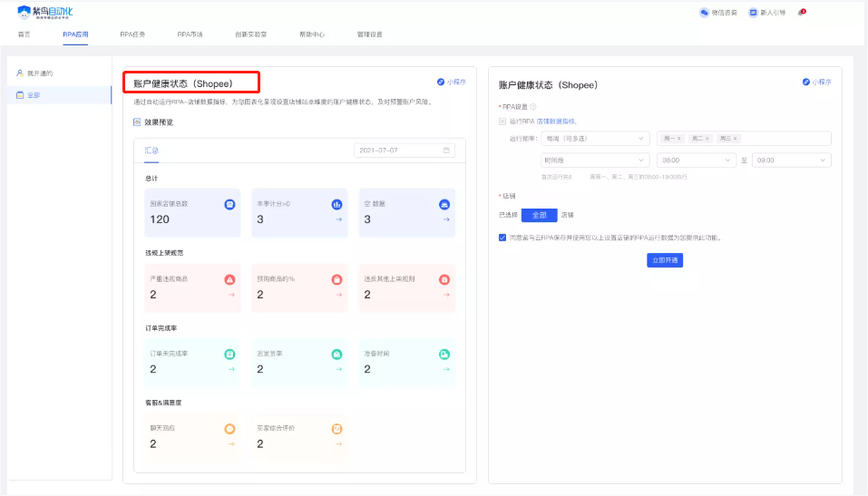Open the 每周（可多选）frequency dropdown
The image size is (868, 496).
(x=595, y=139)
